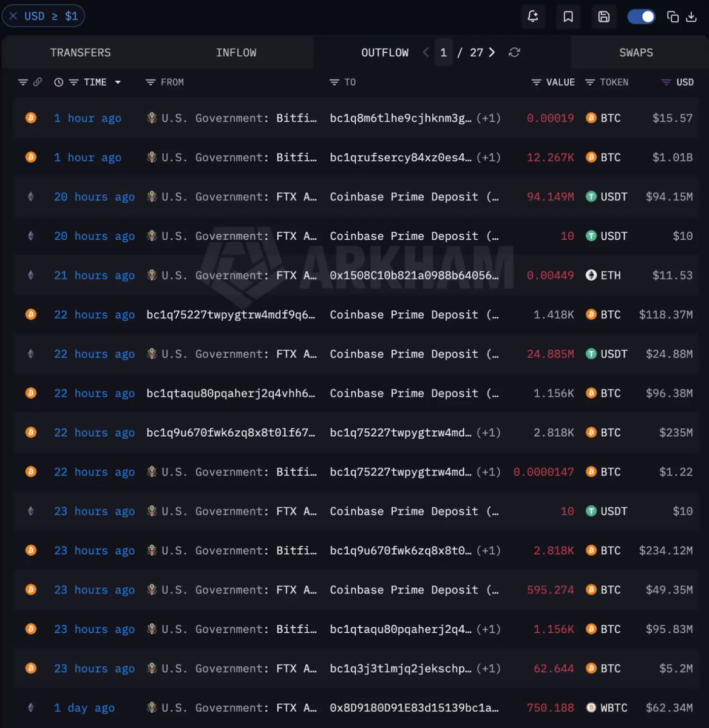Screen dimensions: 709x728
Task: Go to previous page chevron
Action: 426,53
